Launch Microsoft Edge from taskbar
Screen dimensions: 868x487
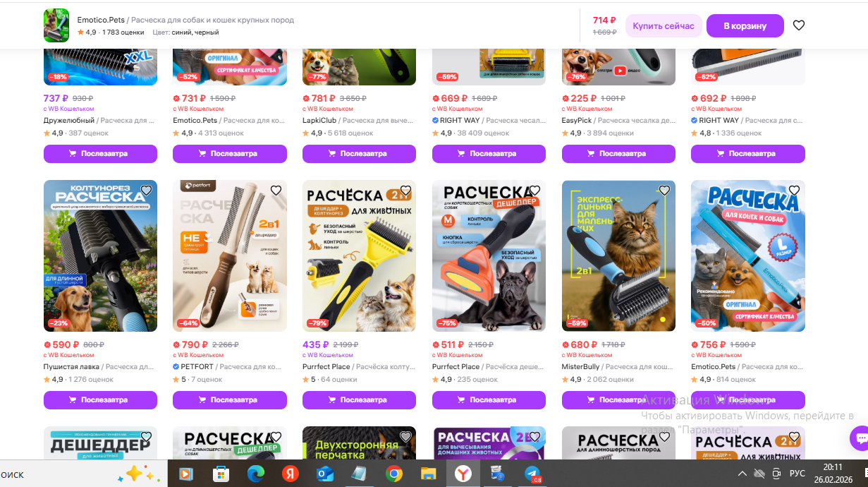pyautogui.click(x=256, y=474)
